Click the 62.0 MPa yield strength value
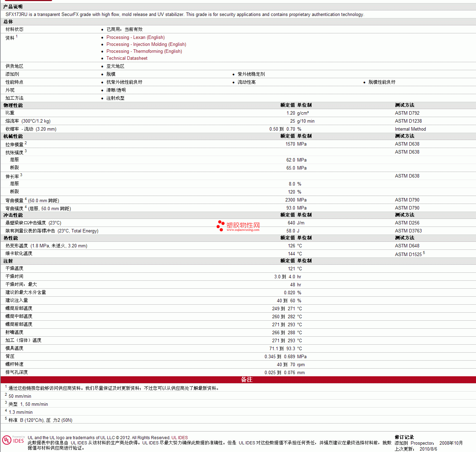Viewport: 476px width, 452px height. click(297, 160)
